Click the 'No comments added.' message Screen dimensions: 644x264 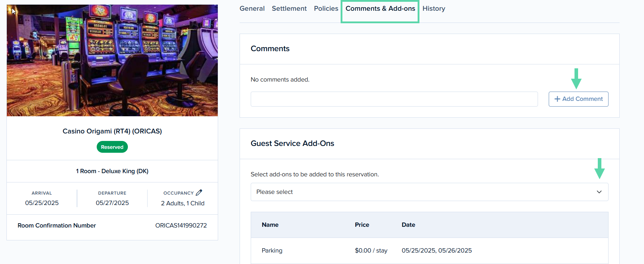pos(280,80)
